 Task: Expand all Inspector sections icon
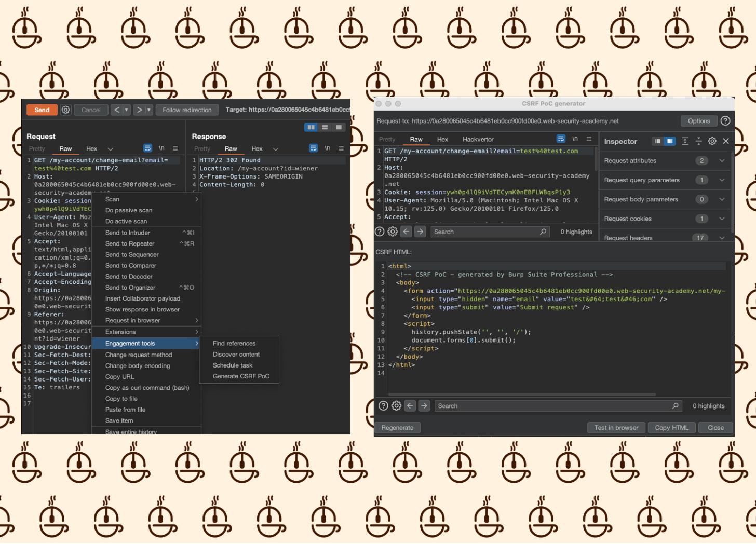[x=685, y=141]
